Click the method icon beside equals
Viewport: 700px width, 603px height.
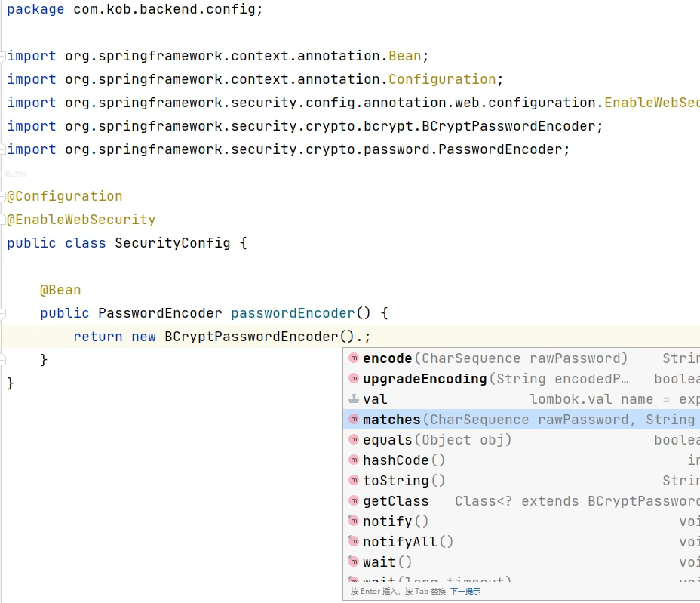point(354,439)
